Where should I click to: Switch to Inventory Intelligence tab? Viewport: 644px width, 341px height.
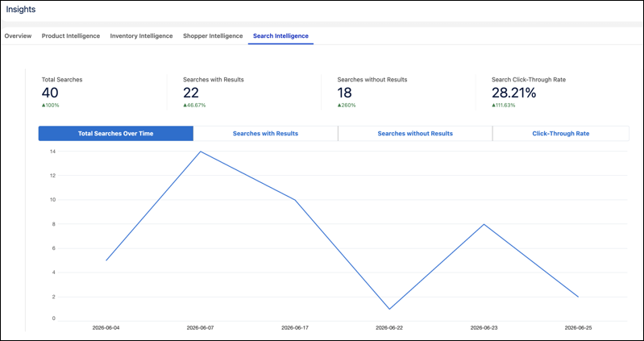(141, 35)
